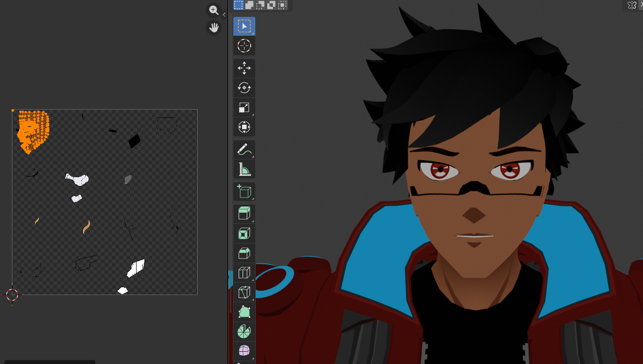Switch to Subtract selection mode
This screenshot has height=364, width=643.
tap(260, 5)
